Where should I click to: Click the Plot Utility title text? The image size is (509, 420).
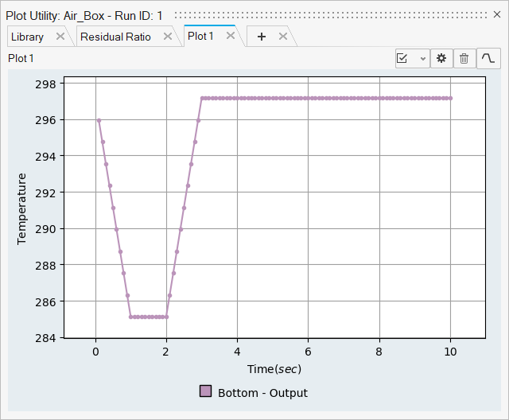point(84,16)
